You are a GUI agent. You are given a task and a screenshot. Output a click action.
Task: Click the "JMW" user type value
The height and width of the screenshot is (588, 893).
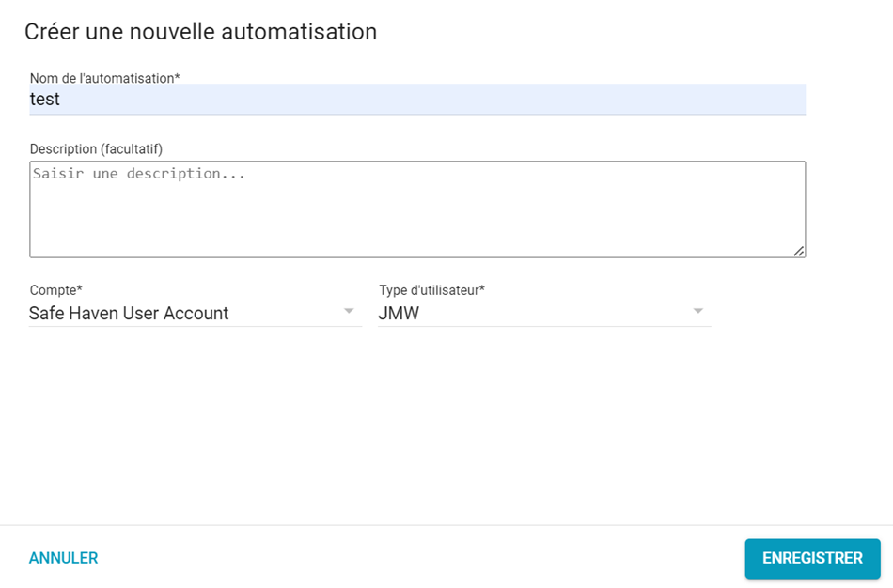tap(399, 314)
